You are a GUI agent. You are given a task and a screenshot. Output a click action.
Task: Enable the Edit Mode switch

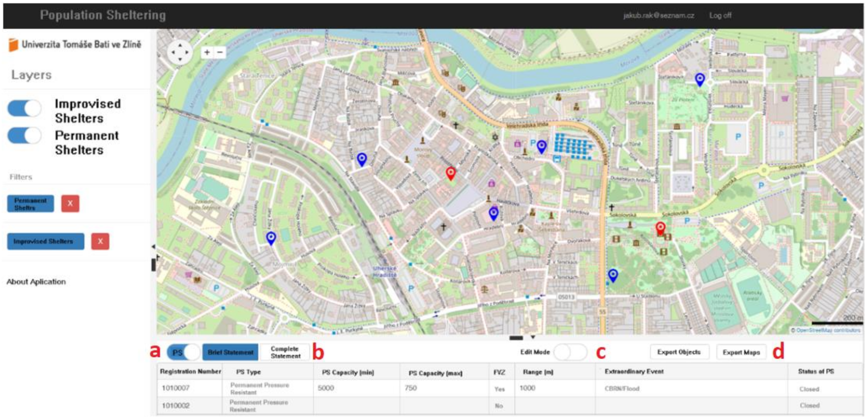570,352
